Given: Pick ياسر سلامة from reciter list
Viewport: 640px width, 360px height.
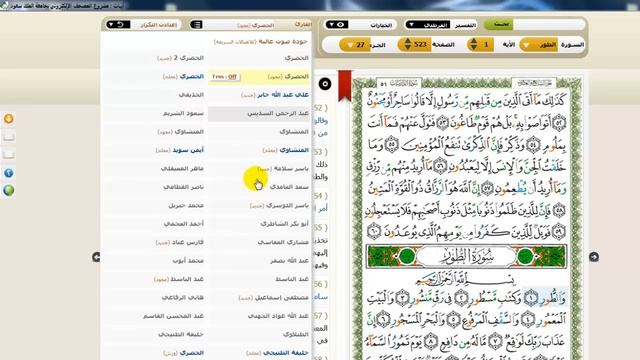Looking at the screenshot, I should pos(283,169).
